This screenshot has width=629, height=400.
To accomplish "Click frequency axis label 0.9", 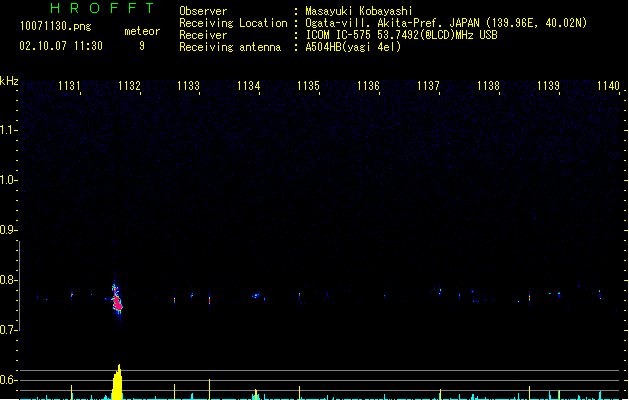I will (x=8, y=230).
